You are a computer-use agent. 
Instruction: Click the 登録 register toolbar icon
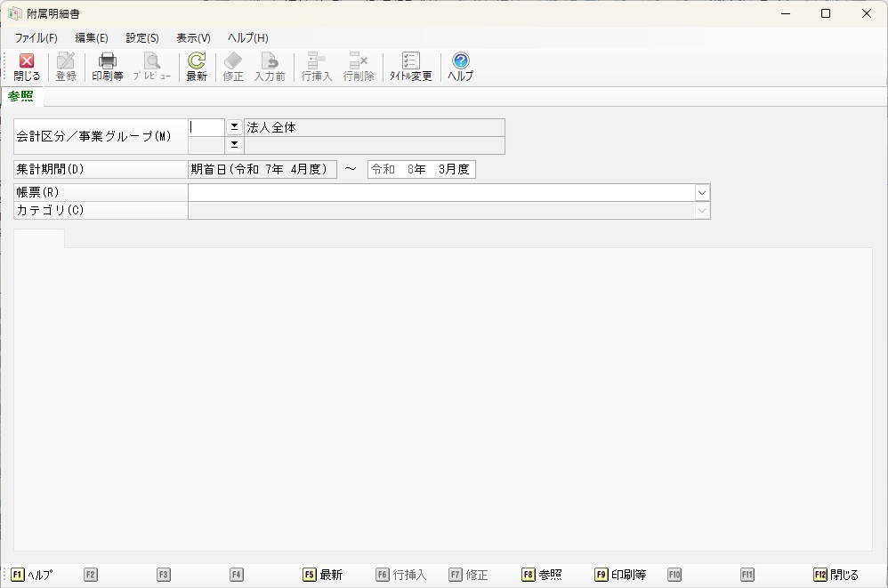click(66, 61)
